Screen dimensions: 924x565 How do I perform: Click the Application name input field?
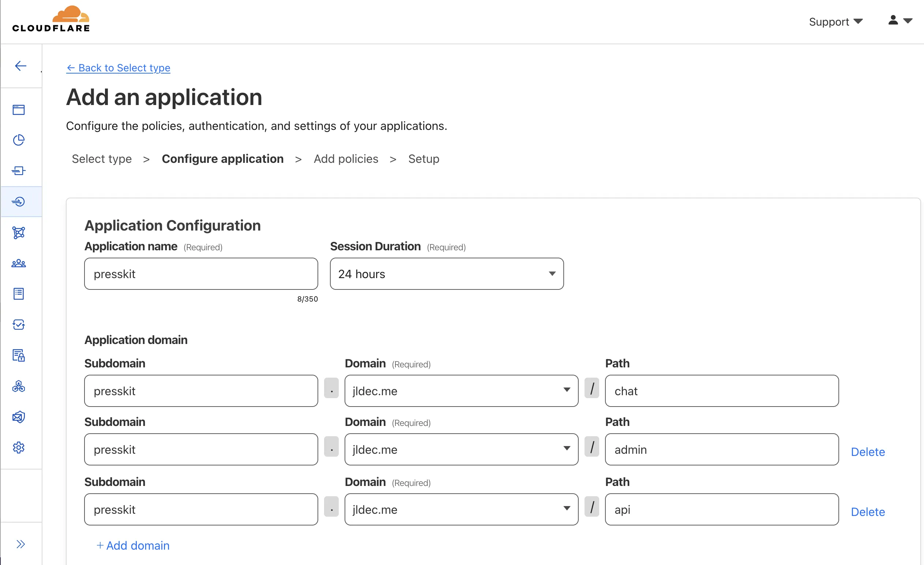coord(201,274)
